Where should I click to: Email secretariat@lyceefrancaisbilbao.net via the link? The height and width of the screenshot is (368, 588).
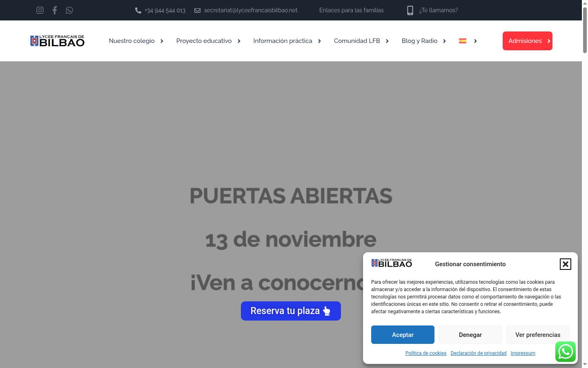(251, 10)
